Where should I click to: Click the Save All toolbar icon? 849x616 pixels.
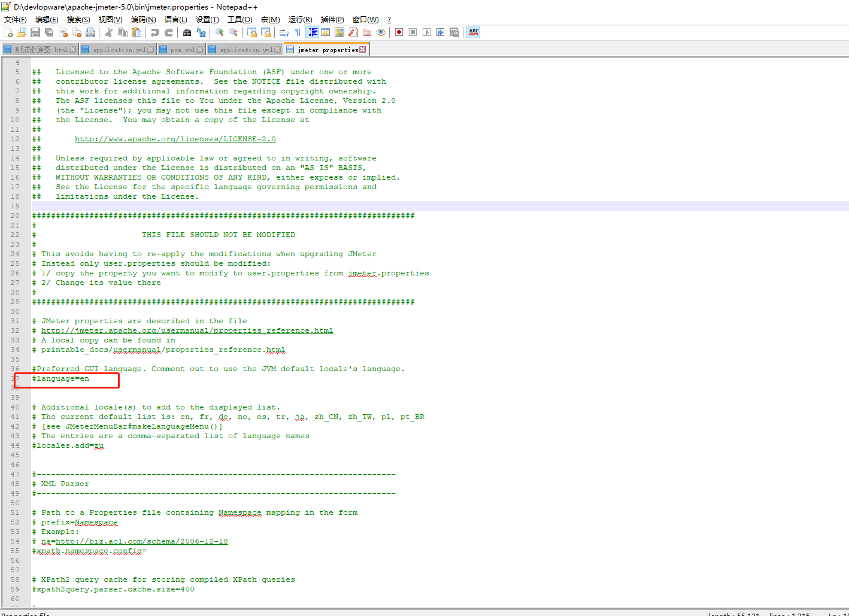49,32
